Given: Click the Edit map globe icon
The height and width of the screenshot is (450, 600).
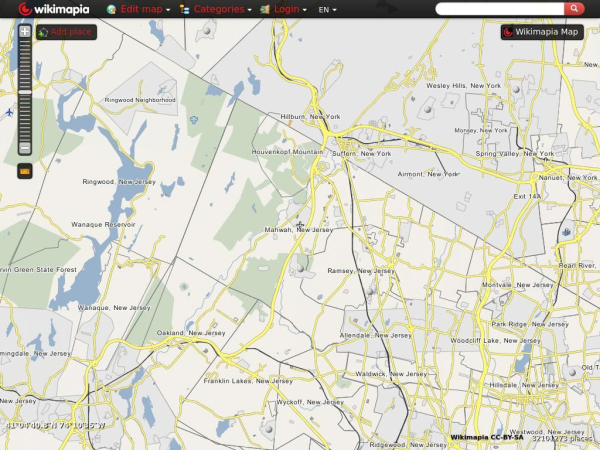Looking at the screenshot, I should tap(111, 10).
